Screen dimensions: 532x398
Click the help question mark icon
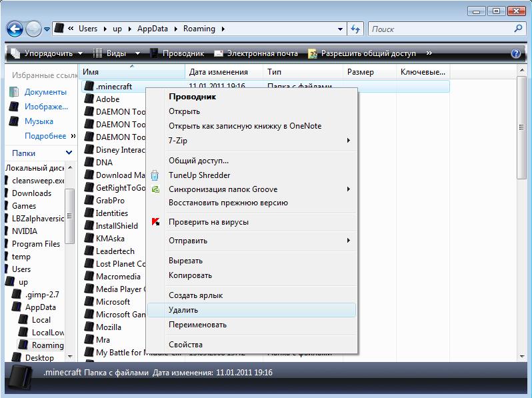tap(515, 53)
